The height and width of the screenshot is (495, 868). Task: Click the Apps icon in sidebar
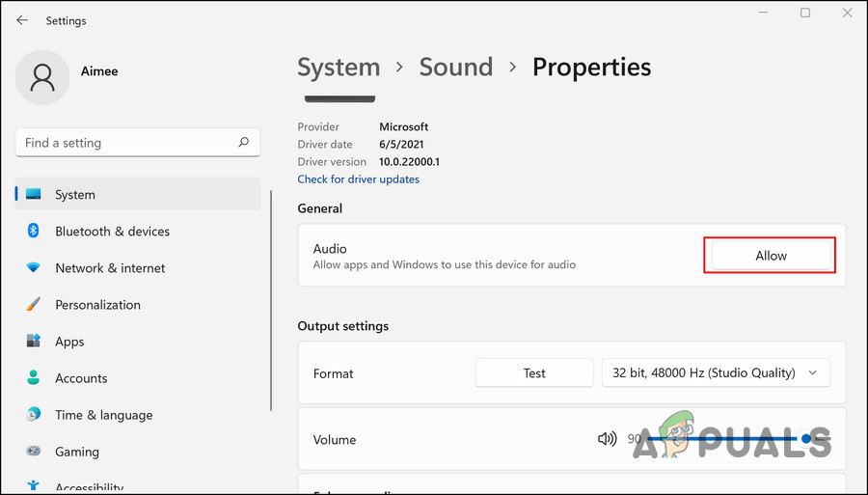pos(34,342)
